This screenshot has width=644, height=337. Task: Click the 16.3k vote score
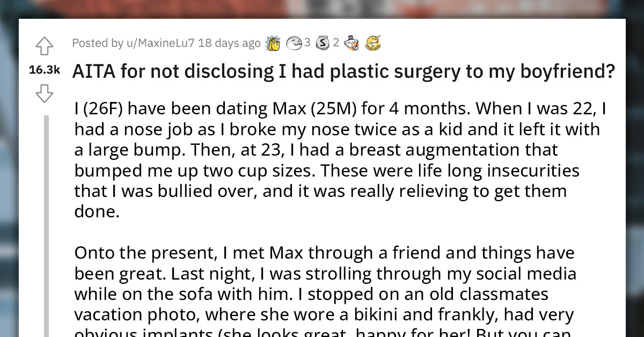coord(44,69)
